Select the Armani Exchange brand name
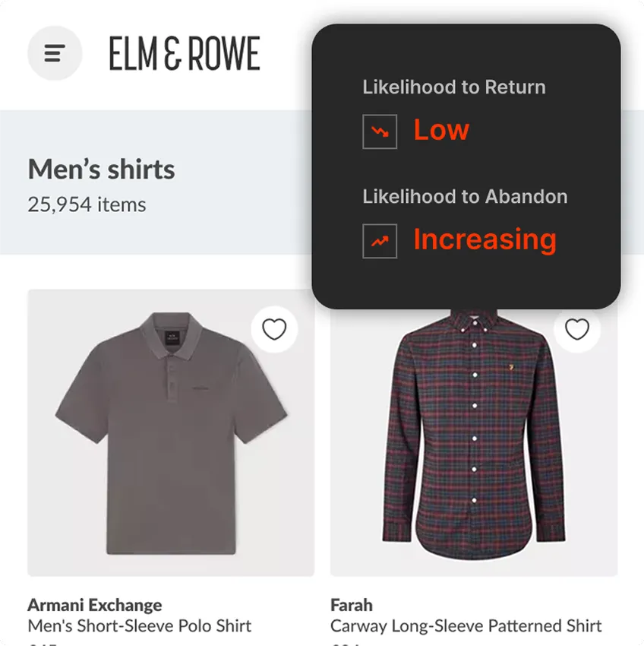Viewport: 644px width, 646px height. point(95,605)
